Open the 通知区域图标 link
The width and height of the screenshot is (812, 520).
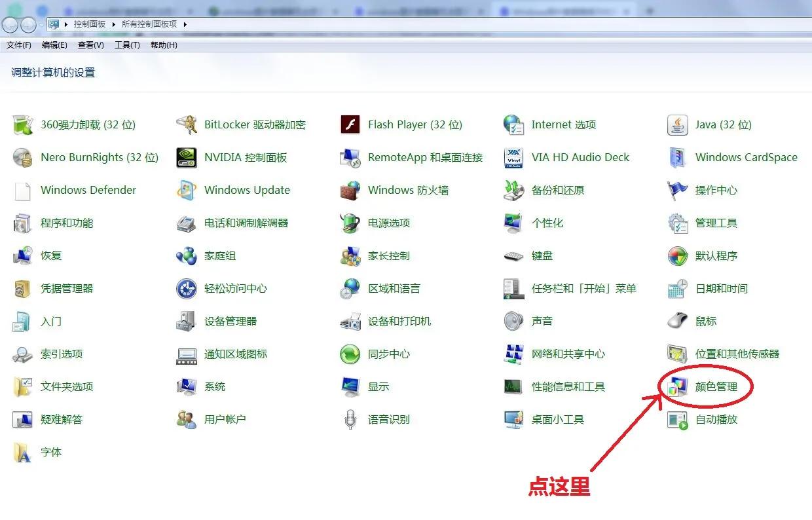pos(236,354)
